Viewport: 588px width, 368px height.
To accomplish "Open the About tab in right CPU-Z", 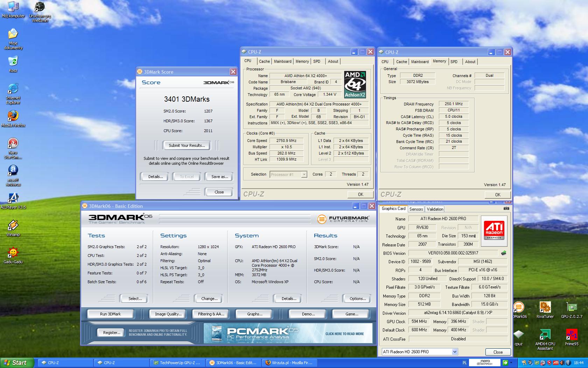I will click(470, 62).
